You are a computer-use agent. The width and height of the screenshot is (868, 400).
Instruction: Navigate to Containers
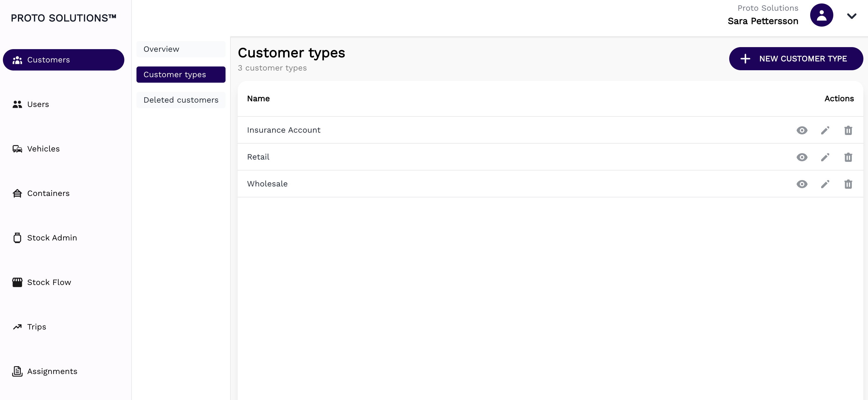point(63,193)
